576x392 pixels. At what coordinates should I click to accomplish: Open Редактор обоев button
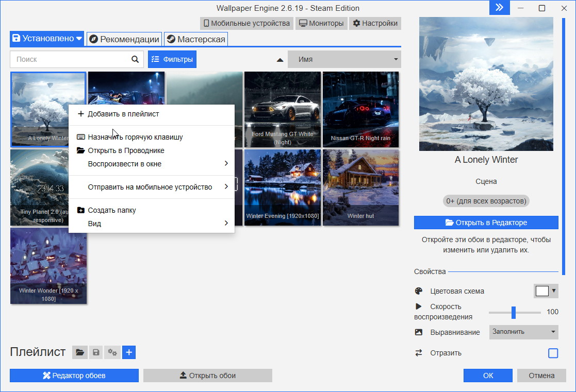click(x=74, y=376)
